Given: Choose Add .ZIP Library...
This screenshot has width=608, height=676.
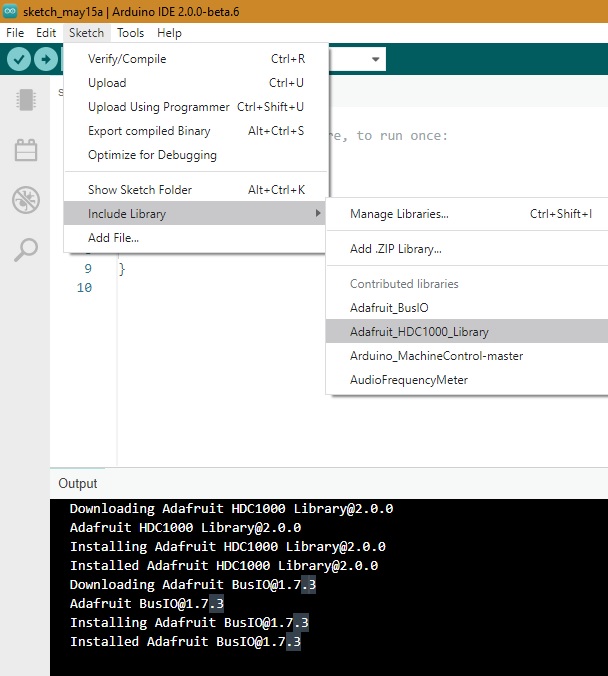Looking at the screenshot, I should (467, 249).
